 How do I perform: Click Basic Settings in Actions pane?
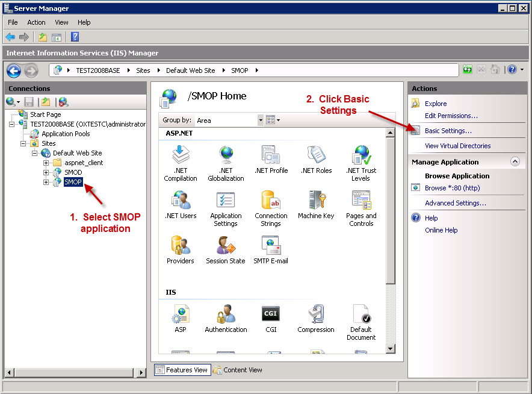pos(448,131)
